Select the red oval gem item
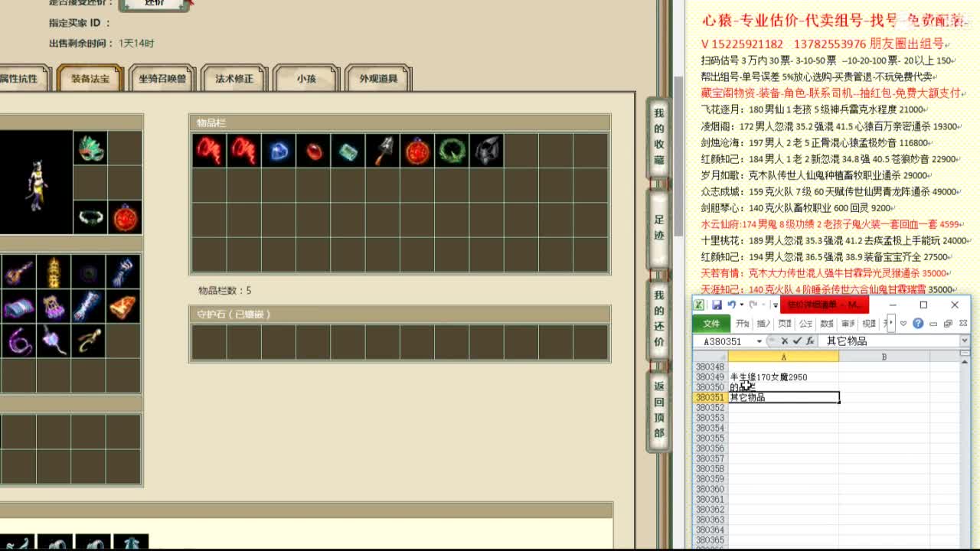Viewport: 980px width, 551px height. 313,151
